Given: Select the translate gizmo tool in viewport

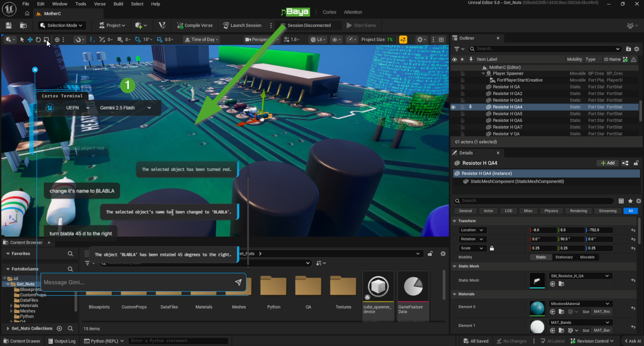Looking at the screenshot, I should [30, 39].
